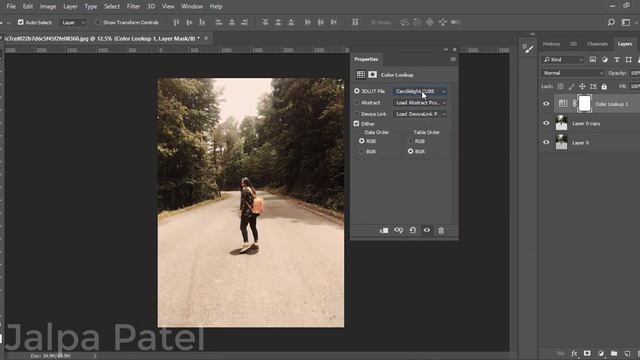Open the workspace switcher icon
The image size is (640, 360).
click(626, 22)
